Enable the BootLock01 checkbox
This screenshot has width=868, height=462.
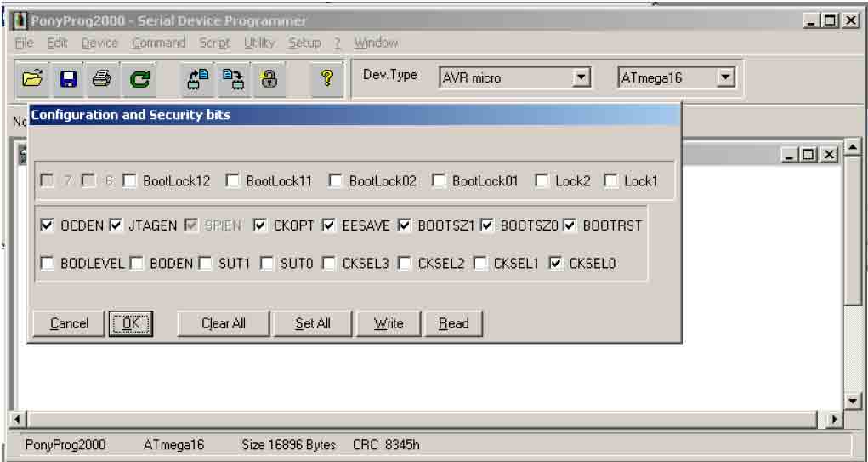click(x=439, y=181)
